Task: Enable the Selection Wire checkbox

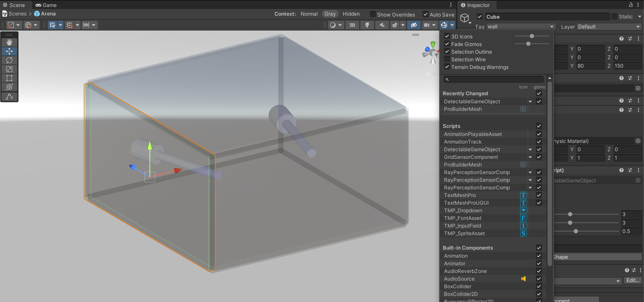Action: pos(447,59)
